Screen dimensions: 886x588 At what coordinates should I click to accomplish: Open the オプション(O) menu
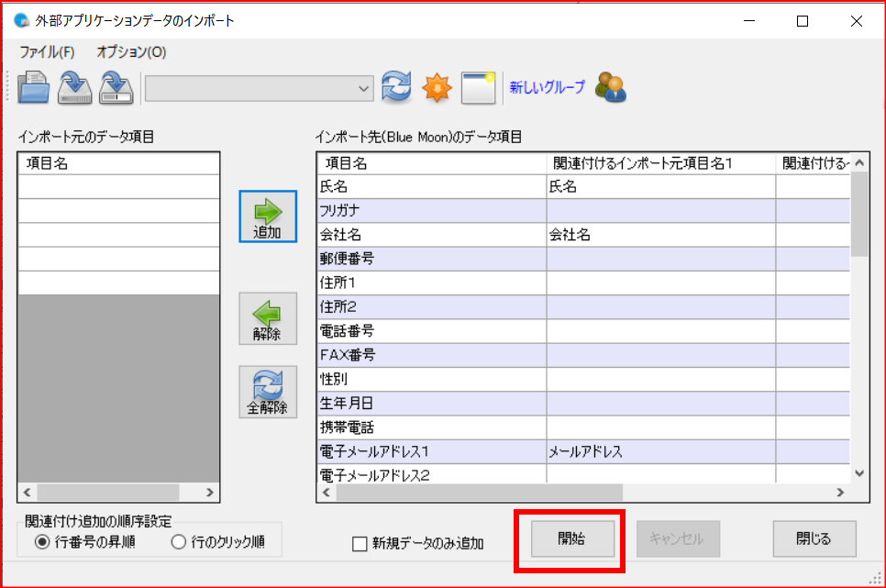(x=131, y=52)
